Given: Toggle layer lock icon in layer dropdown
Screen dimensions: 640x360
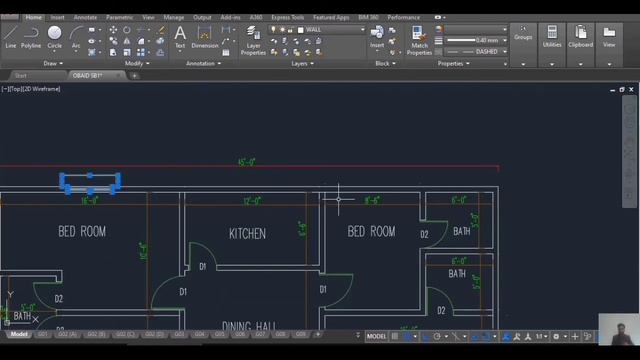Looking at the screenshot, I should coord(291,30).
